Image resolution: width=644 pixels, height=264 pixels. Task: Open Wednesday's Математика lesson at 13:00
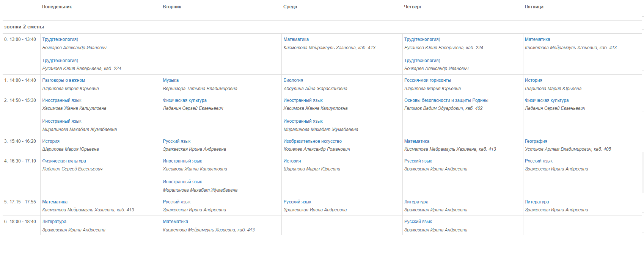click(296, 39)
